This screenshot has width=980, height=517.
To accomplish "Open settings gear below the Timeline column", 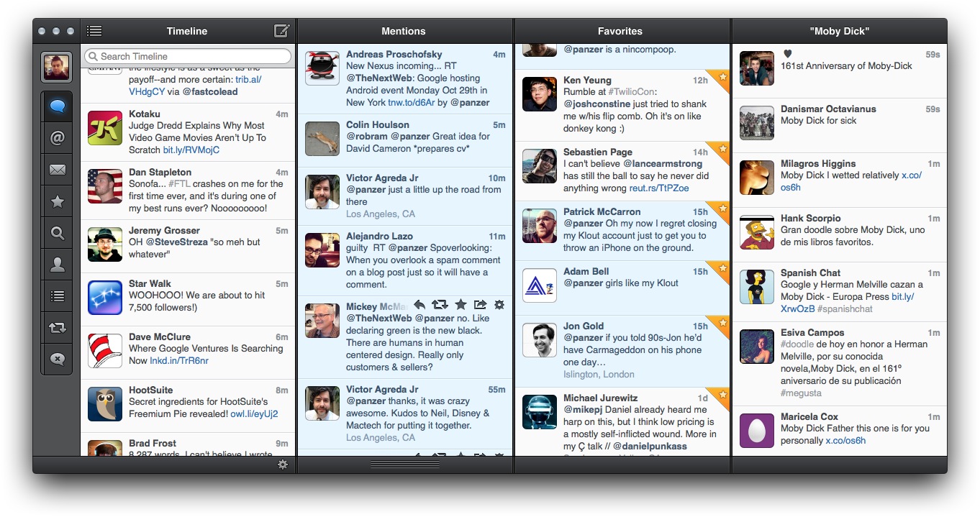I will 283,465.
